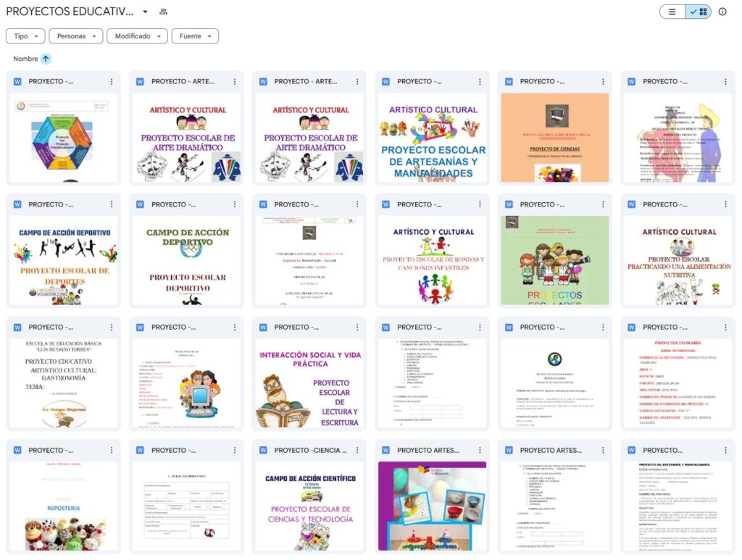Open options menu on the Repostería file card

tap(112, 451)
